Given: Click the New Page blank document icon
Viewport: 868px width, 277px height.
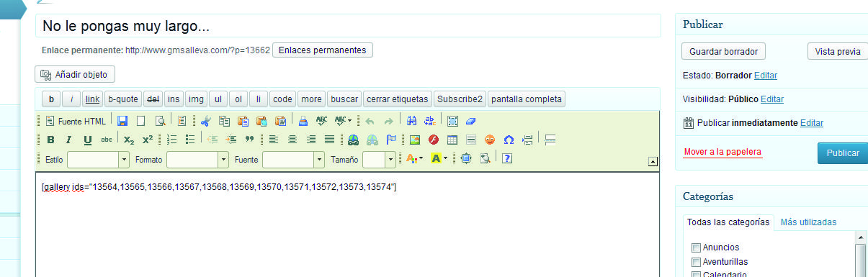Looking at the screenshot, I should [x=141, y=121].
